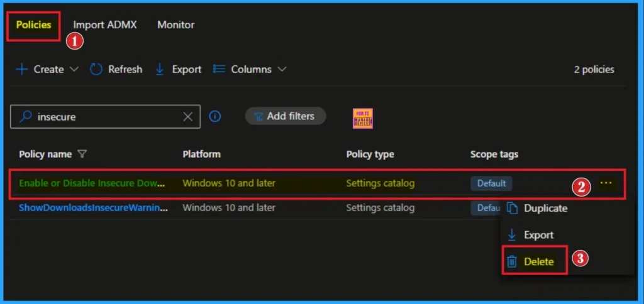This screenshot has height=304, width=644.
Task: Click the info icon beside search
Action: click(215, 117)
